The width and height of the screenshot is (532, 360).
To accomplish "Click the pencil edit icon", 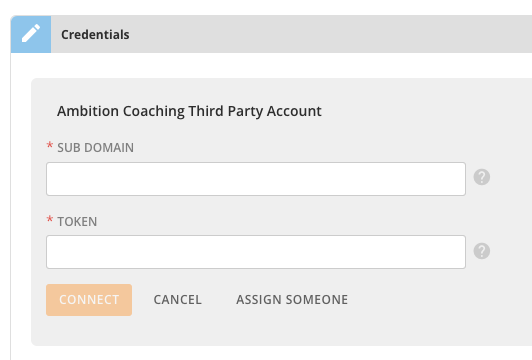I will pyautogui.click(x=31, y=34).
